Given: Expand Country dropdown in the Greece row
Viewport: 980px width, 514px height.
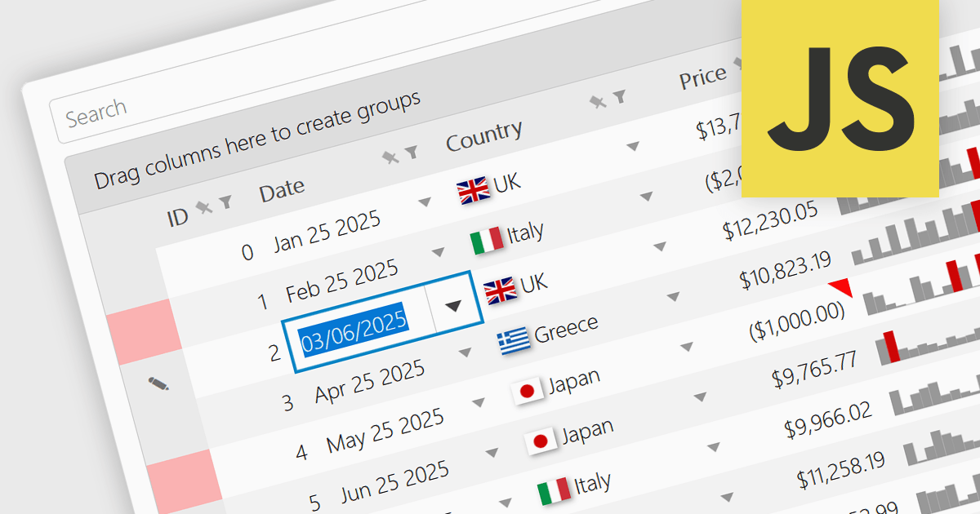Looking at the screenshot, I should [x=673, y=297].
